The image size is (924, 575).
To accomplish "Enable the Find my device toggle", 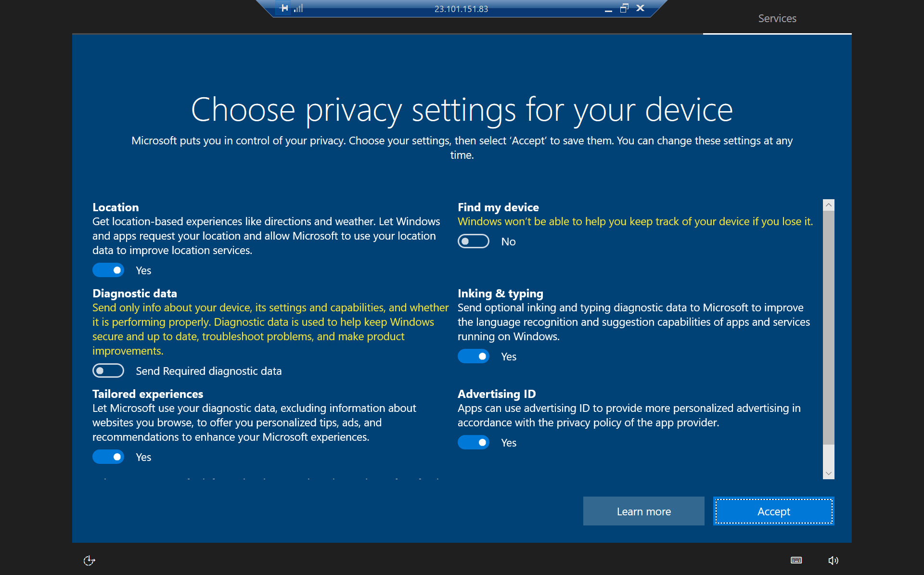I will coord(473,241).
